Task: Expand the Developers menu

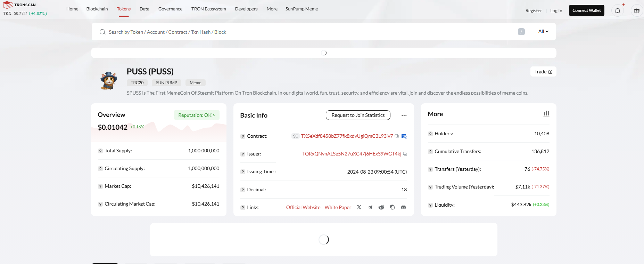Action: pos(246,9)
